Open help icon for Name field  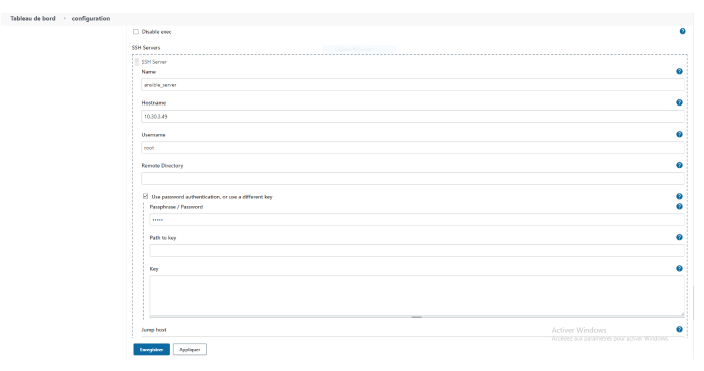point(679,71)
